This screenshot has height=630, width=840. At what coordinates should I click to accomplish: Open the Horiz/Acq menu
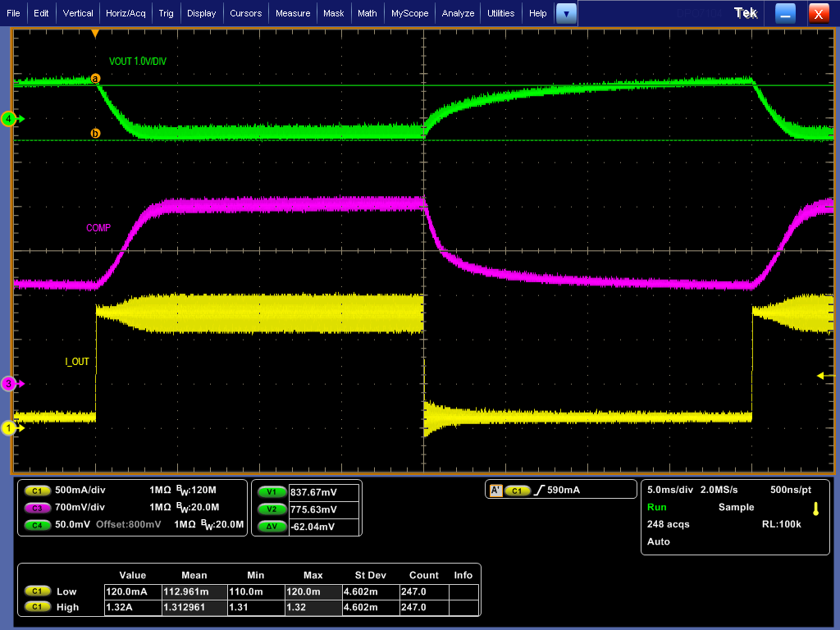(x=126, y=13)
